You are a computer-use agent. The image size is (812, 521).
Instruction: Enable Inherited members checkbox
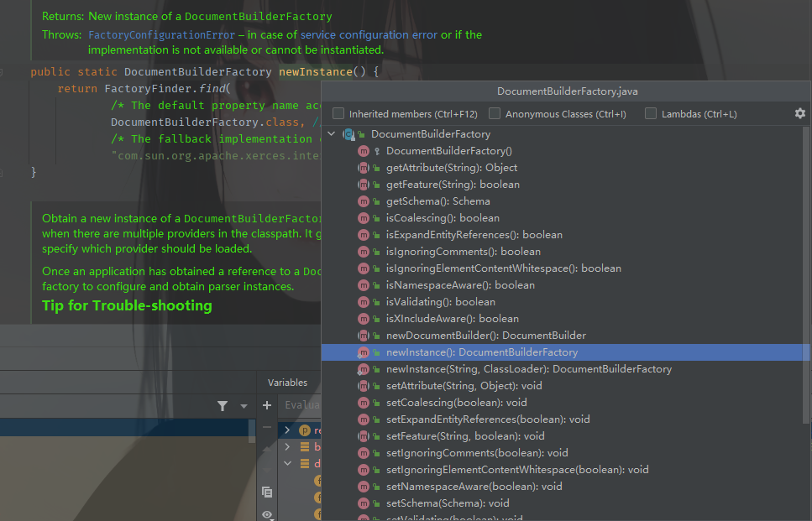338,113
